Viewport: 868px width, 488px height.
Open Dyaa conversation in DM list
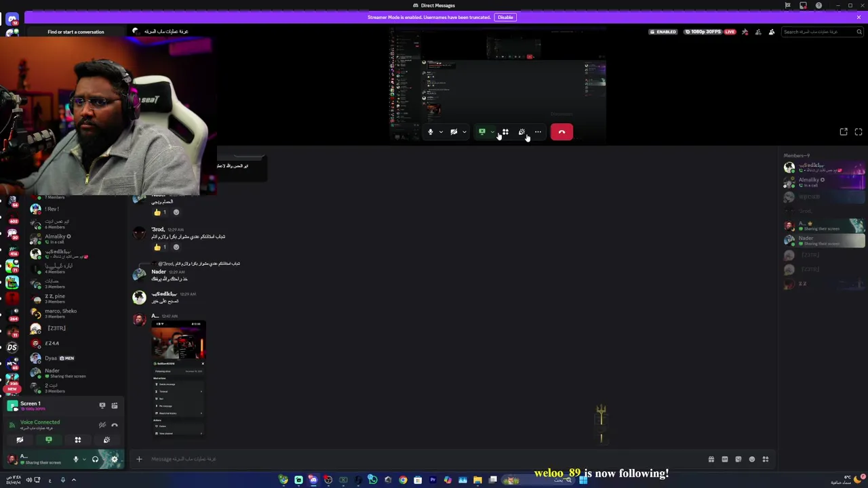point(76,358)
